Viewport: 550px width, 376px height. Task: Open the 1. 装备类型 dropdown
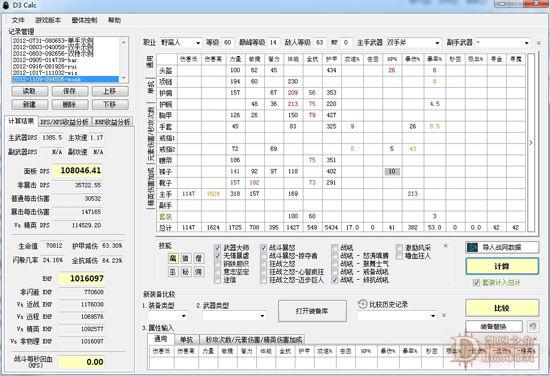point(167,316)
